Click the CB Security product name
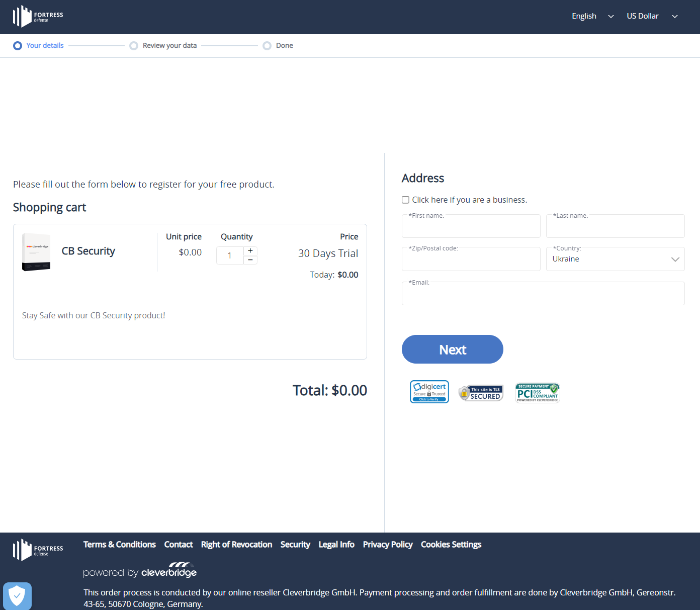Image resolution: width=700 pixels, height=610 pixels. 89,251
